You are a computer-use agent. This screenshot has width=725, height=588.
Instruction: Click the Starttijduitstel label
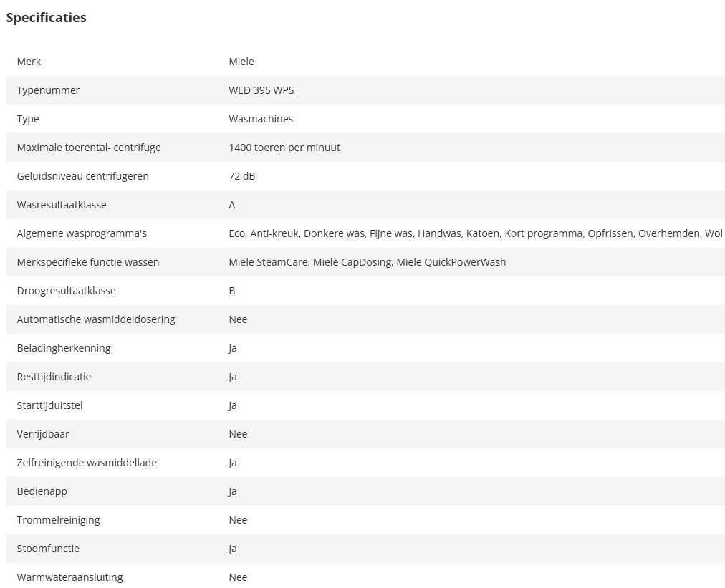[x=50, y=405]
